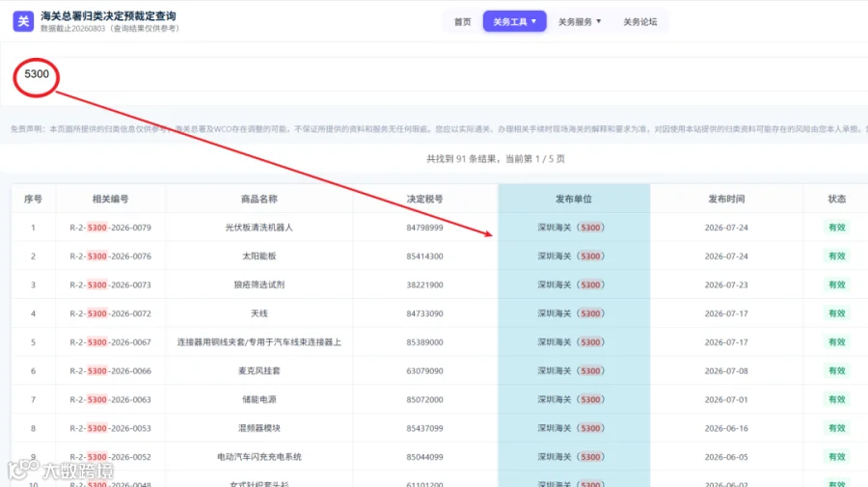Click the 2026-06-05 publish date
Screen dimensions: 868x487
tap(726, 457)
